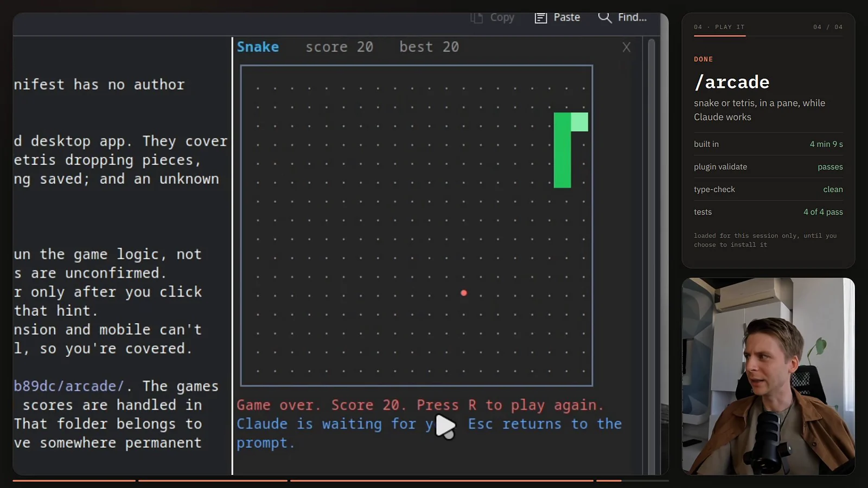Image resolution: width=868 pixels, height=488 pixels.
Task: Click the Snake game title
Action: pos(258,47)
